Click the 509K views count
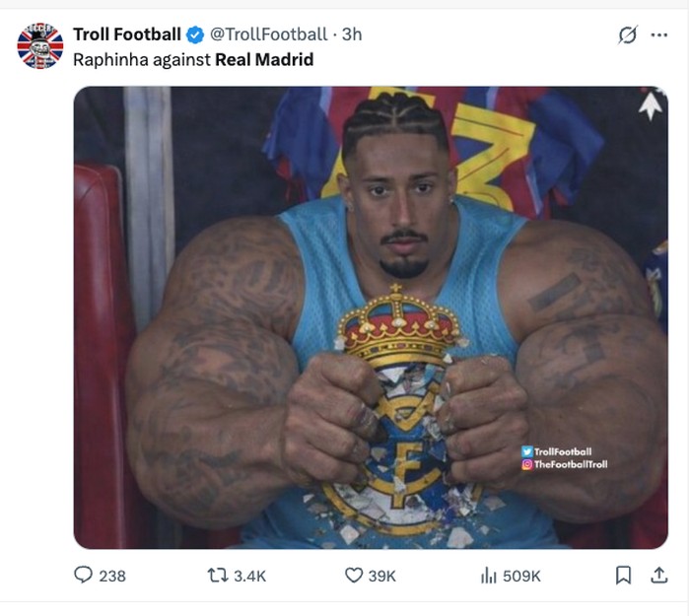Viewport: 690px width, 616px height. point(521,576)
